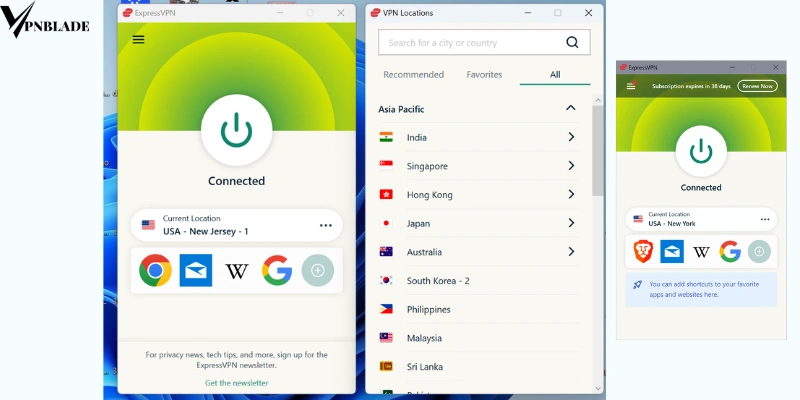Viewport: 800px width, 400px height.
Task: Open the Google shortcut in main window
Action: (277, 270)
